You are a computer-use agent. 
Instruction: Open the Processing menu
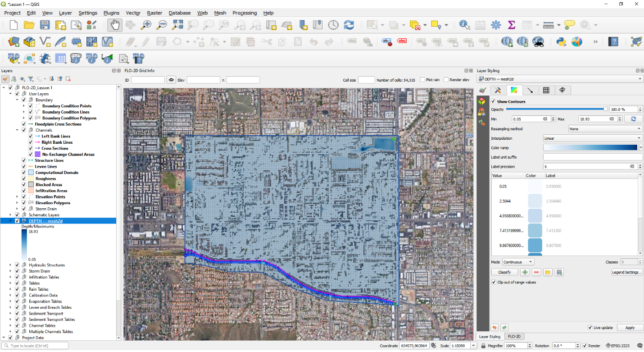[245, 13]
